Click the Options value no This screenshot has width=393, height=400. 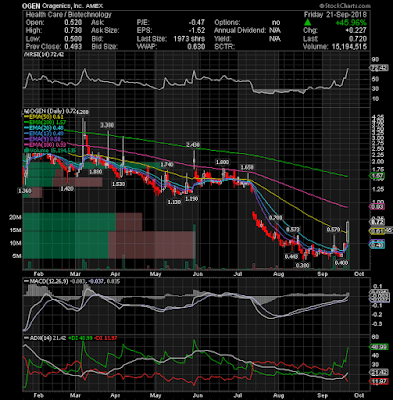coord(276,23)
